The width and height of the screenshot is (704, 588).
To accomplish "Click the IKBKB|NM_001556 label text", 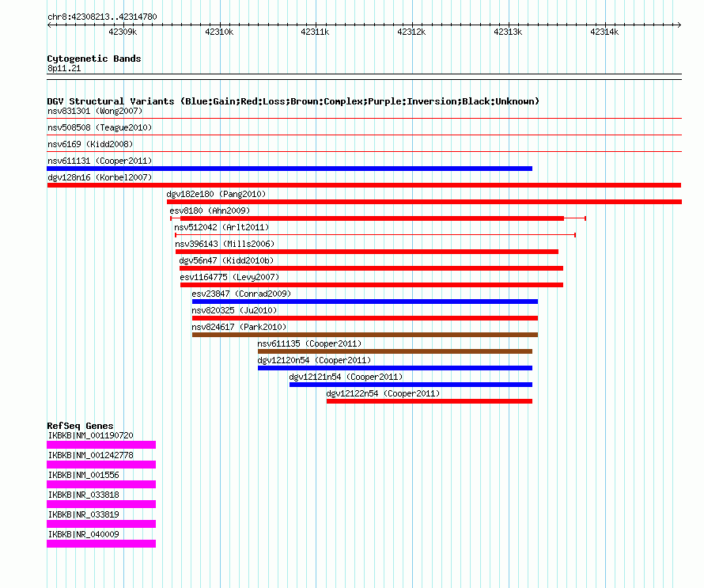I will tap(84, 476).
